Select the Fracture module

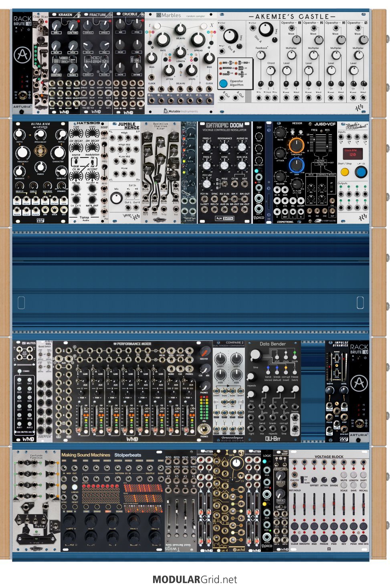click(97, 63)
